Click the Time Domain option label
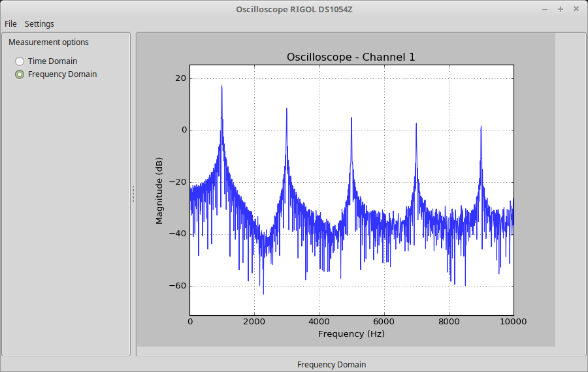 click(x=52, y=61)
